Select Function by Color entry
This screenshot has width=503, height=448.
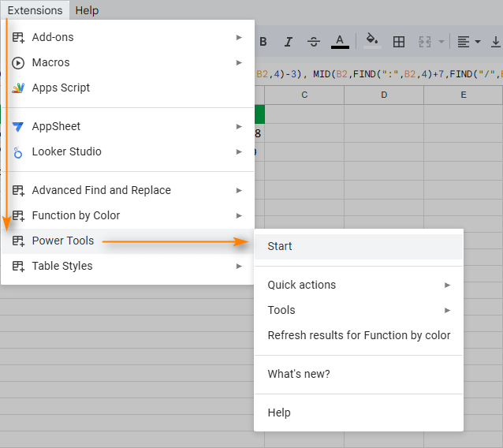tap(128, 215)
